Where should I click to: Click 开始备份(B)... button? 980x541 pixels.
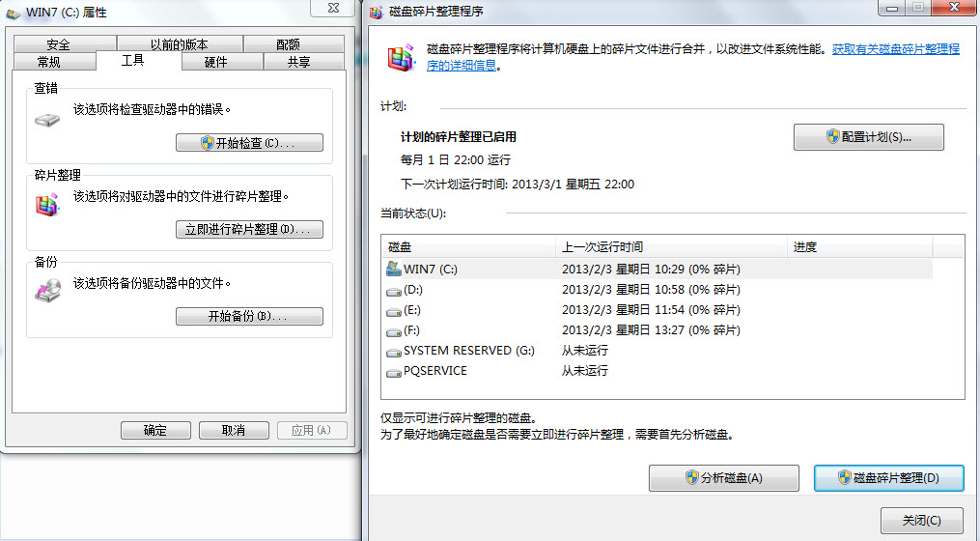pos(249,317)
